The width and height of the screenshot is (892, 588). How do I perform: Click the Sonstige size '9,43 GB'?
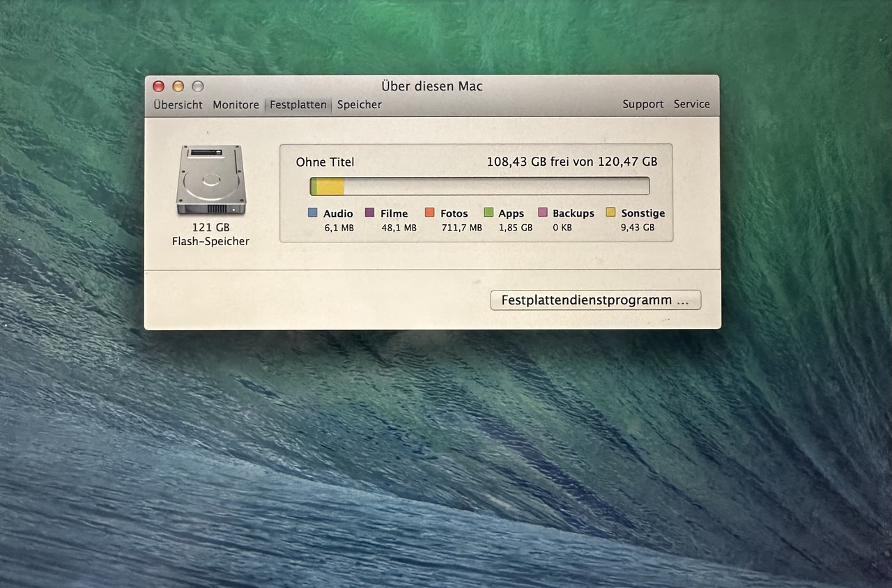(x=638, y=228)
